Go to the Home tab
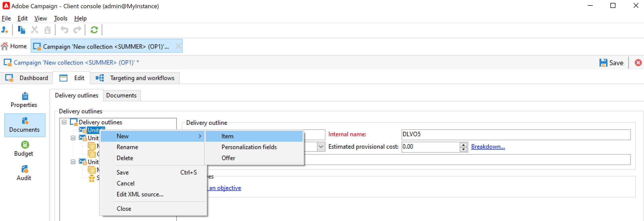The height and width of the screenshot is (221, 644). (x=14, y=46)
